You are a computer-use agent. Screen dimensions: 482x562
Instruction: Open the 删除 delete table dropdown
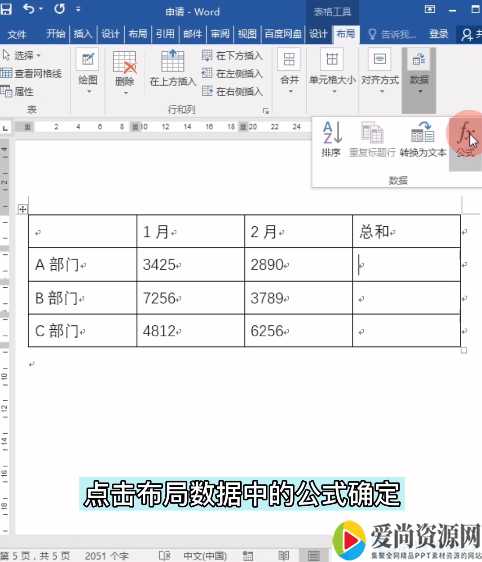click(x=124, y=73)
